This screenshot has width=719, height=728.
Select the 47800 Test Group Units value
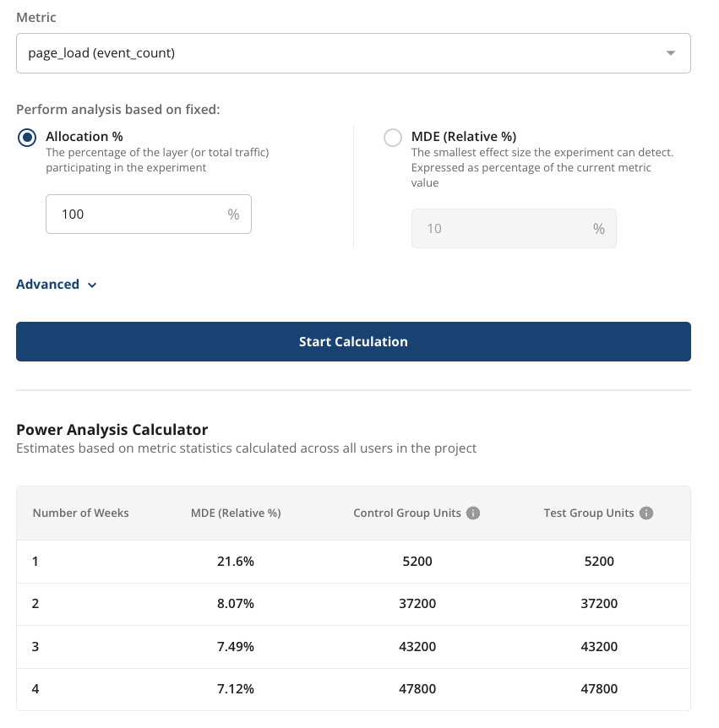[599, 689]
